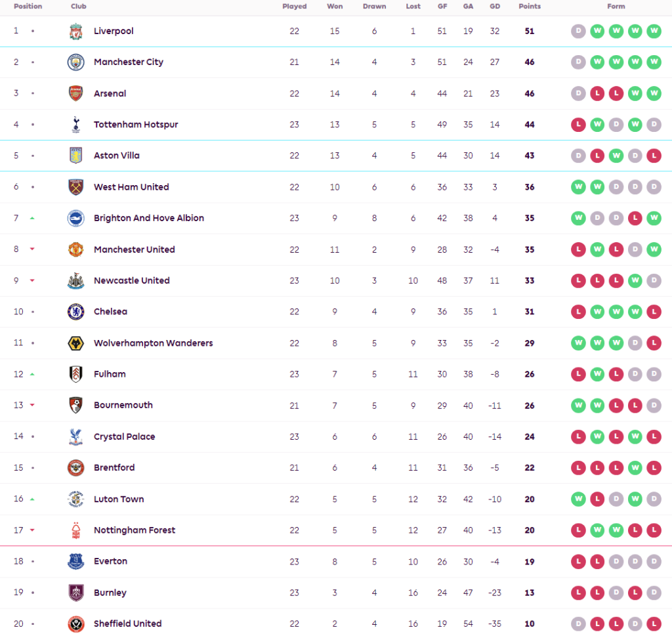Click the Club column header

[x=79, y=7]
